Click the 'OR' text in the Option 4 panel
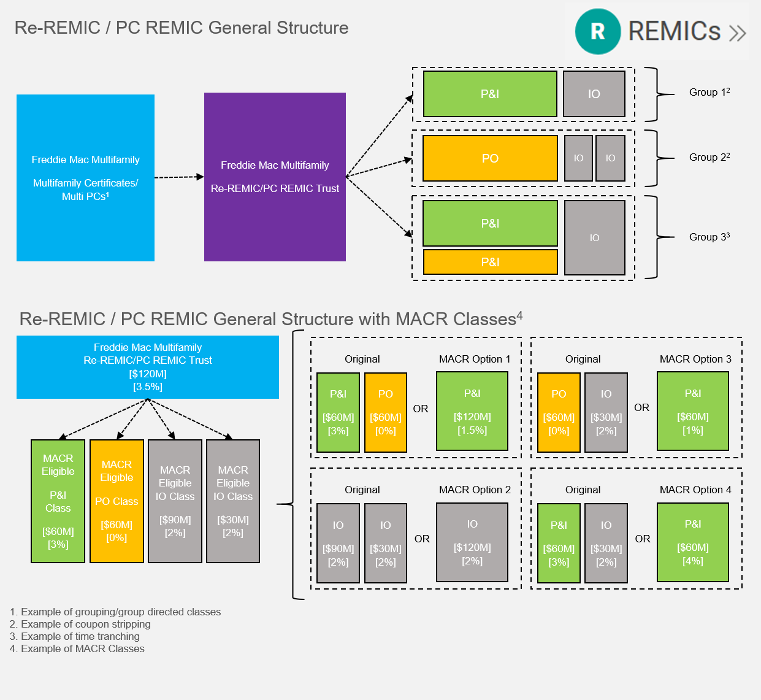The width and height of the screenshot is (761, 700). coord(643,539)
